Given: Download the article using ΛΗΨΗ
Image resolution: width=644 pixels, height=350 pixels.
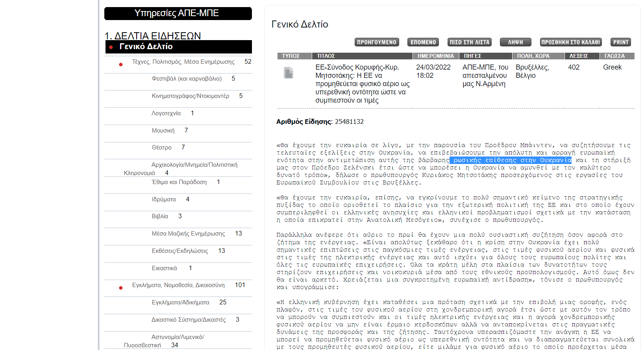Looking at the screenshot, I should pyautogui.click(x=515, y=42).
